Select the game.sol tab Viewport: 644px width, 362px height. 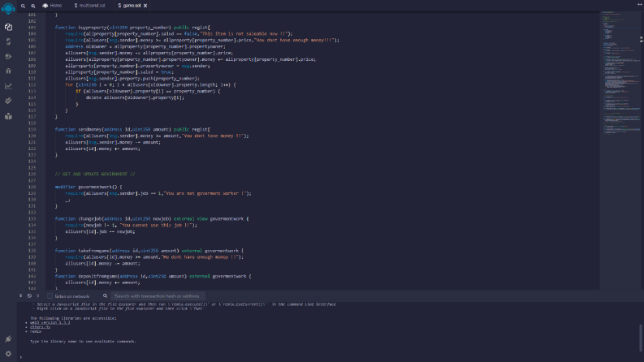(x=130, y=6)
